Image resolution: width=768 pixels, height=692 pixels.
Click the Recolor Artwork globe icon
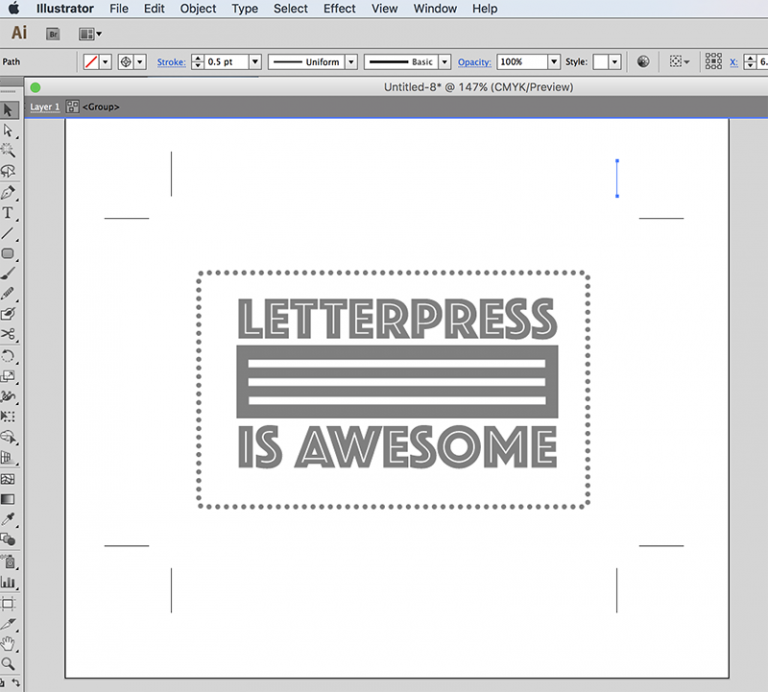643,62
